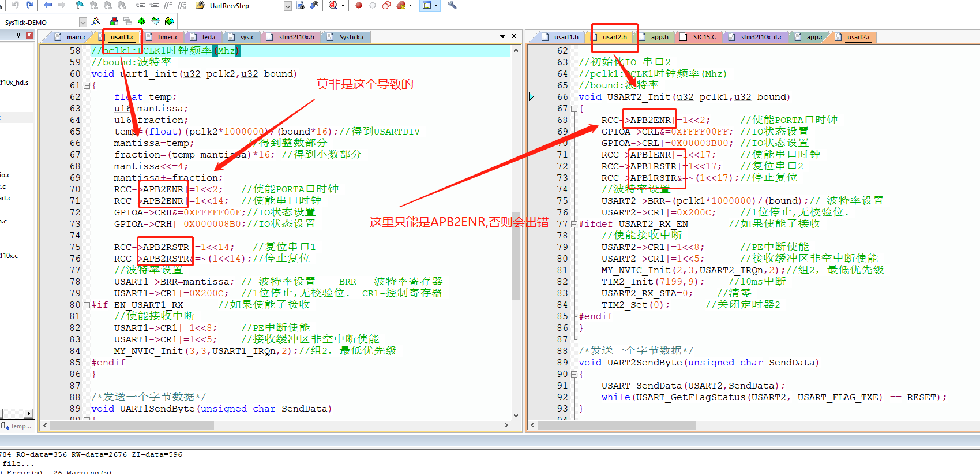
Task: Kill all breakpoints icon
Action: coord(401,5)
